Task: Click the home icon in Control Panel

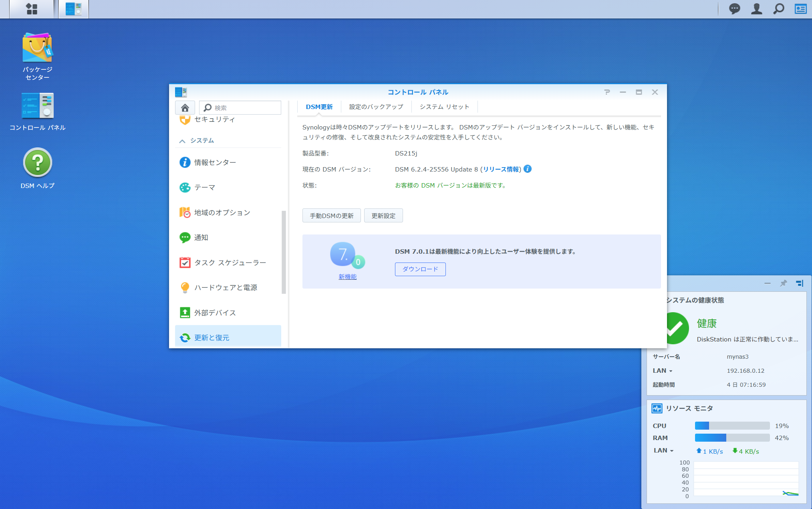Action: pyautogui.click(x=185, y=108)
